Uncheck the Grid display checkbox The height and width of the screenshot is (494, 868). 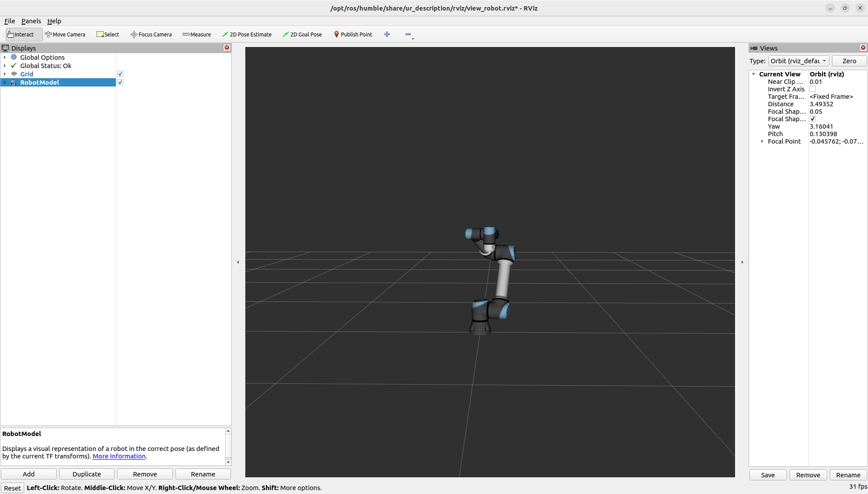pyautogui.click(x=120, y=74)
